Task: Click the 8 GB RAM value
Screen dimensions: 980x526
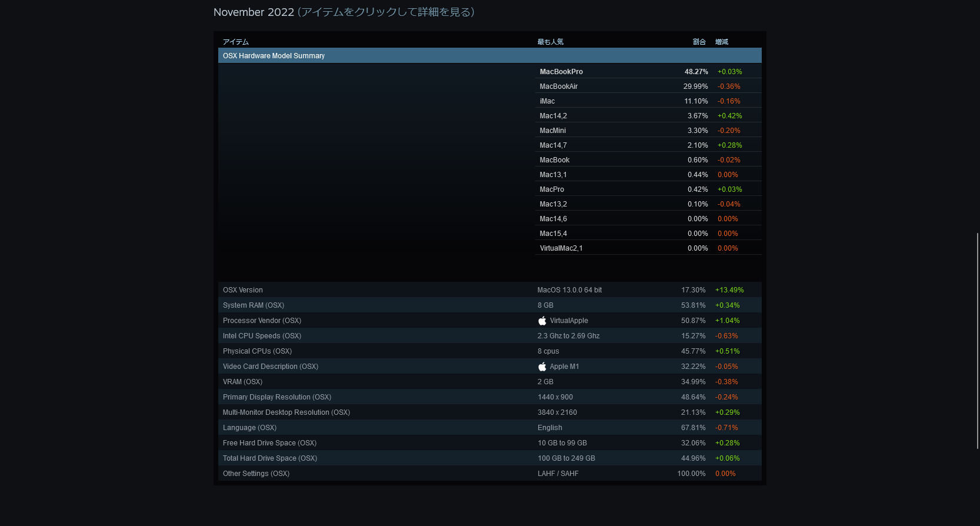Action: pyautogui.click(x=545, y=305)
